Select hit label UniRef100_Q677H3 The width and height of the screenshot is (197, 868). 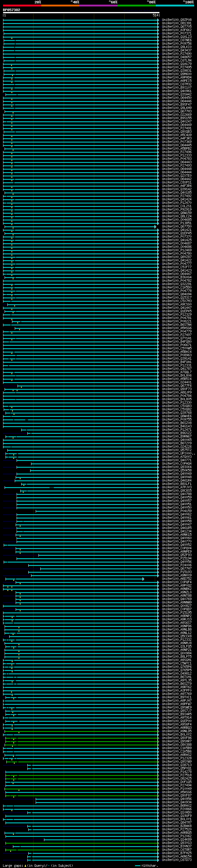click(x=177, y=111)
